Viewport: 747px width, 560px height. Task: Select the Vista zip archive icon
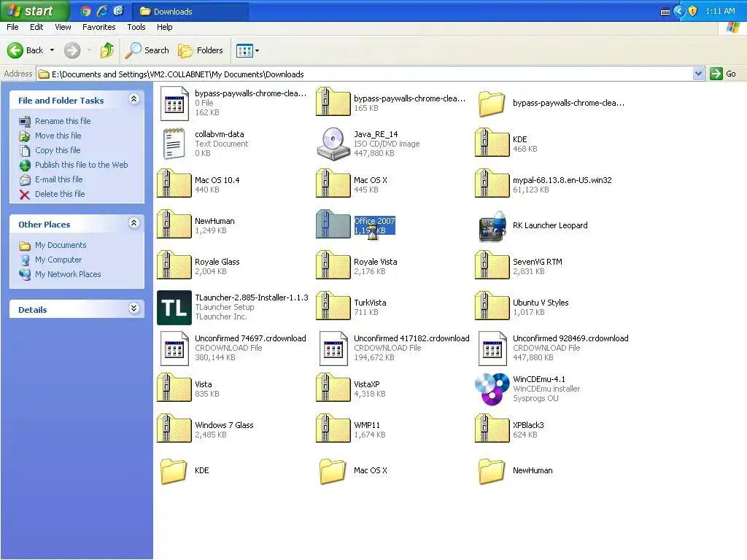coord(174,388)
